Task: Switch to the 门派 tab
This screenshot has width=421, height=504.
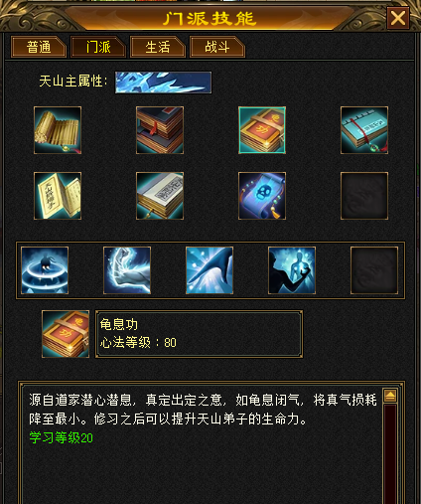Action: click(98, 47)
